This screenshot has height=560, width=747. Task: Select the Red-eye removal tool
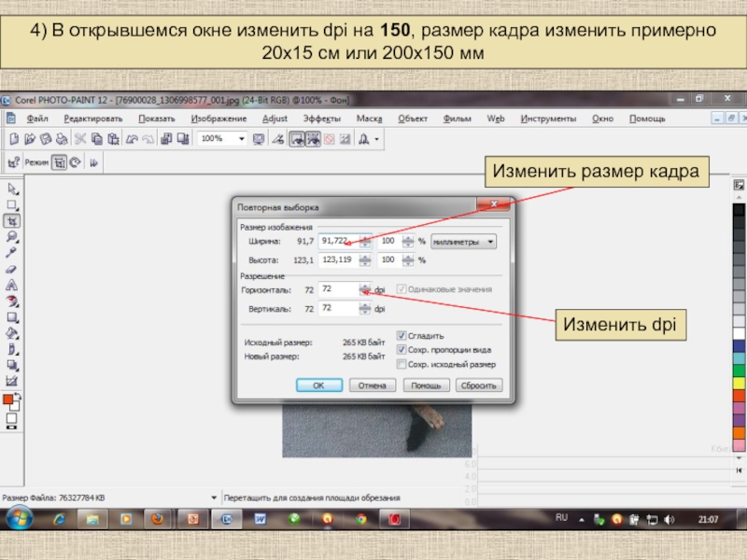13,301
